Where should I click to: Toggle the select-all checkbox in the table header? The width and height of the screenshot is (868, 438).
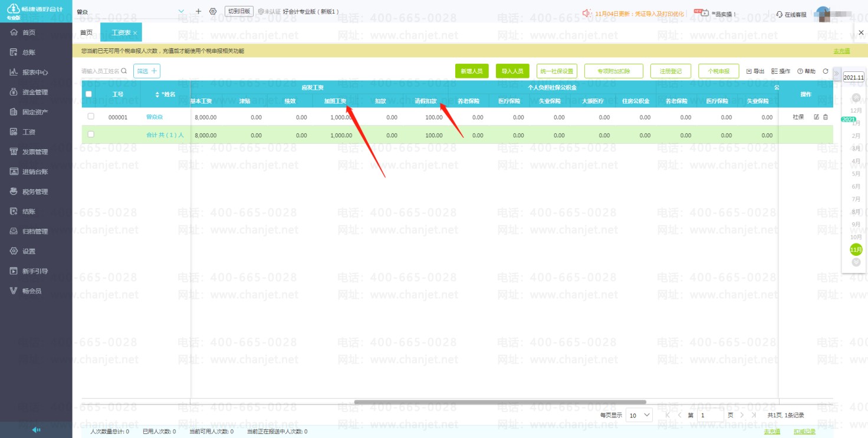point(89,94)
